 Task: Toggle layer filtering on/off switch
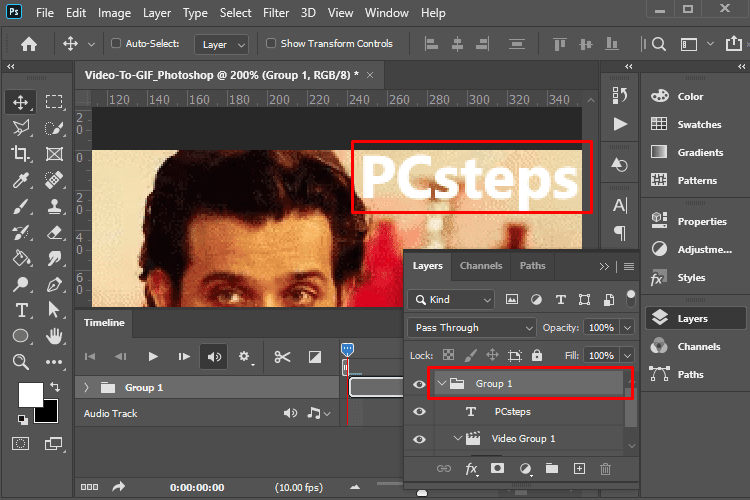click(x=631, y=299)
